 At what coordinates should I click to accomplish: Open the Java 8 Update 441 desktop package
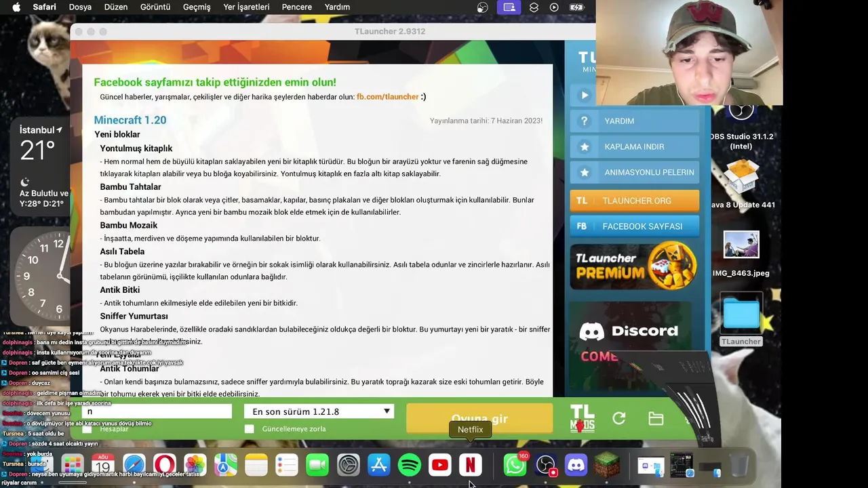pyautogui.click(x=742, y=183)
